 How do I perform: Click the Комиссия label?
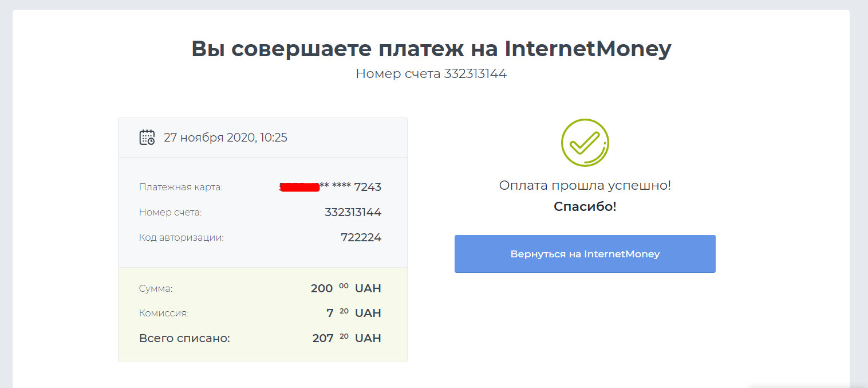pos(164,313)
